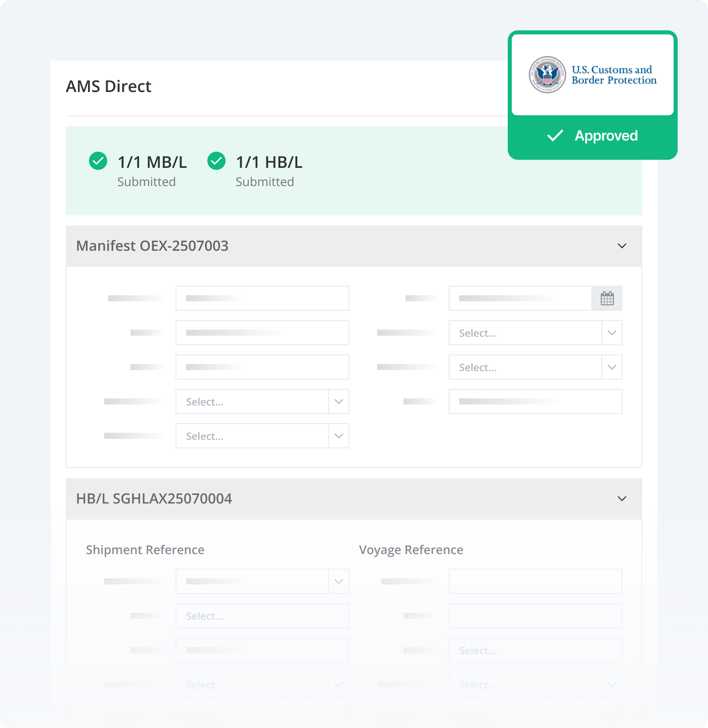Click the Manifest OEX-2507003 header bar

tap(354, 246)
